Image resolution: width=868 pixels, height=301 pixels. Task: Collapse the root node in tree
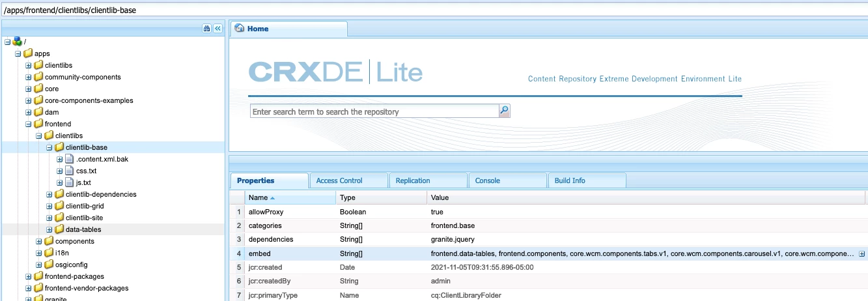[x=8, y=42]
